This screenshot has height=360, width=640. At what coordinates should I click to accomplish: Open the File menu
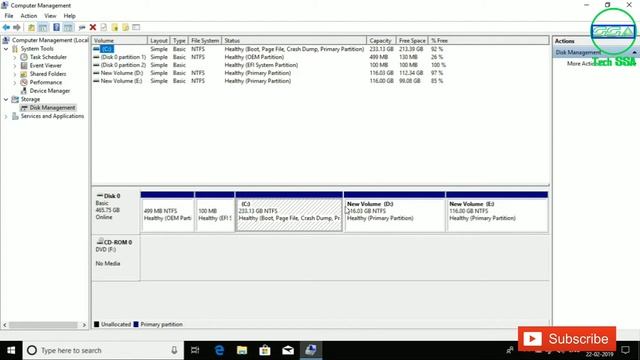point(9,16)
